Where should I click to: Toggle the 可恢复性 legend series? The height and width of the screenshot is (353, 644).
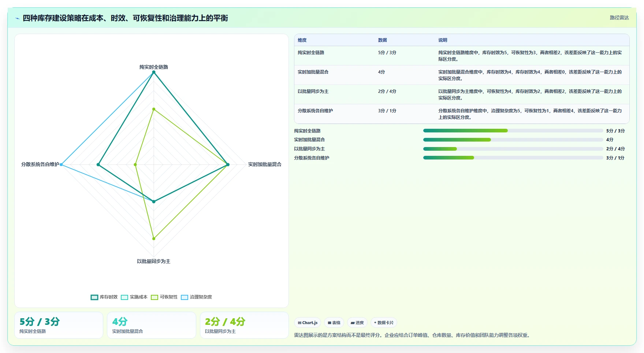[164, 297]
